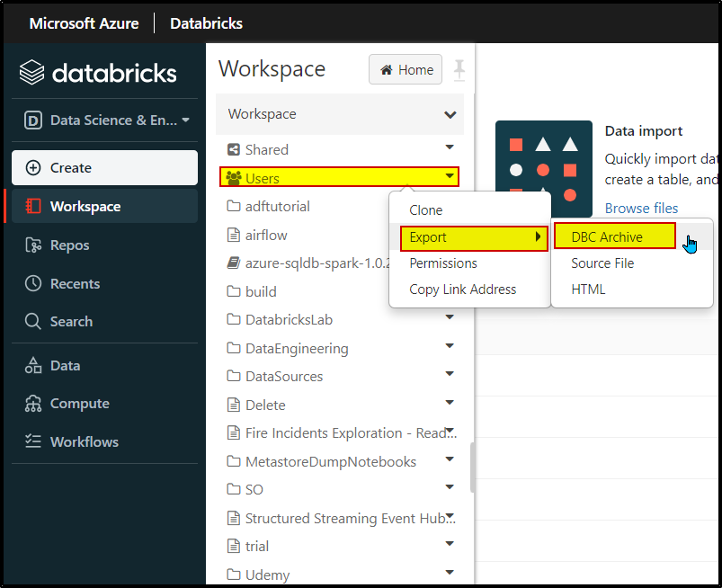Click the Search magnifier icon
The image size is (722, 588).
click(33, 321)
